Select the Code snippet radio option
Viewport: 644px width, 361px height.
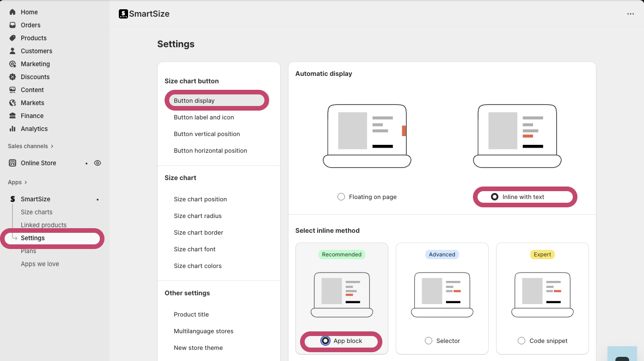[521, 341]
